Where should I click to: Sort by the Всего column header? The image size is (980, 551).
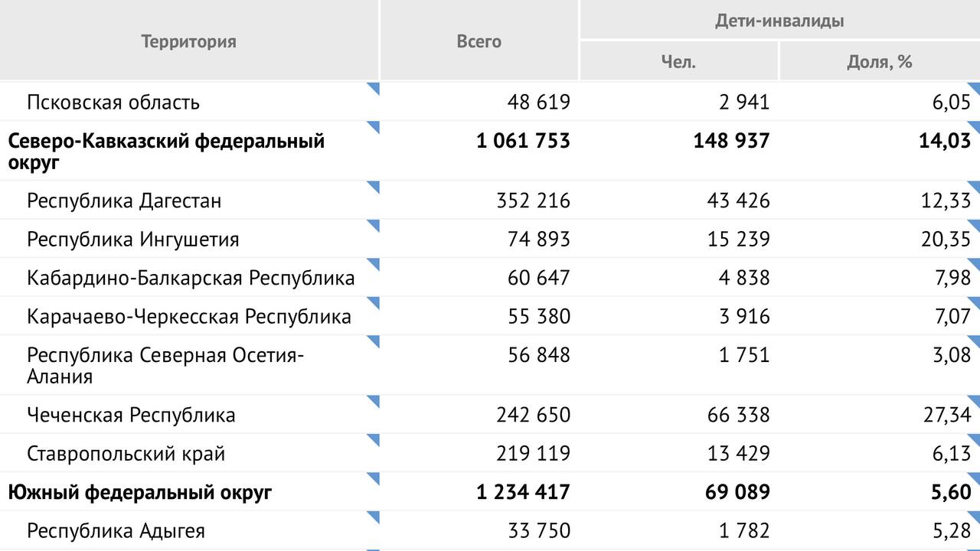479,41
